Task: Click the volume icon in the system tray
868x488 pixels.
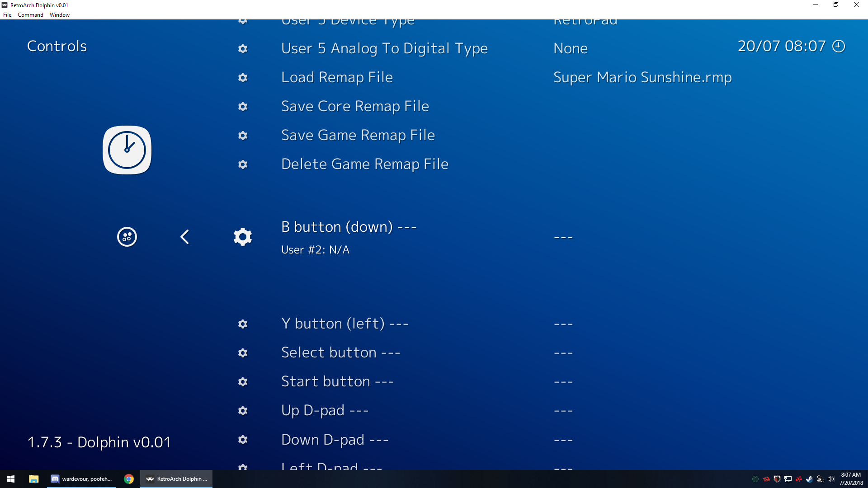Action: coord(831,479)
